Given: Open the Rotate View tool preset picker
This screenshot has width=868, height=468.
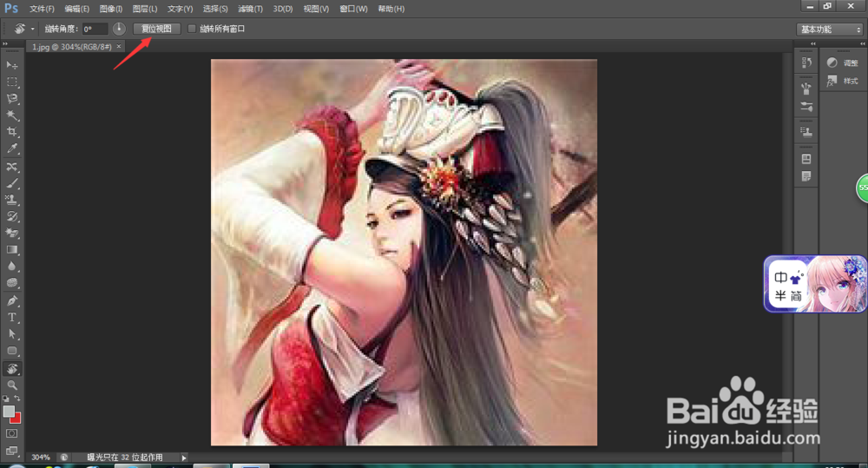Looking at the screenshot, I should coord(23,29).
